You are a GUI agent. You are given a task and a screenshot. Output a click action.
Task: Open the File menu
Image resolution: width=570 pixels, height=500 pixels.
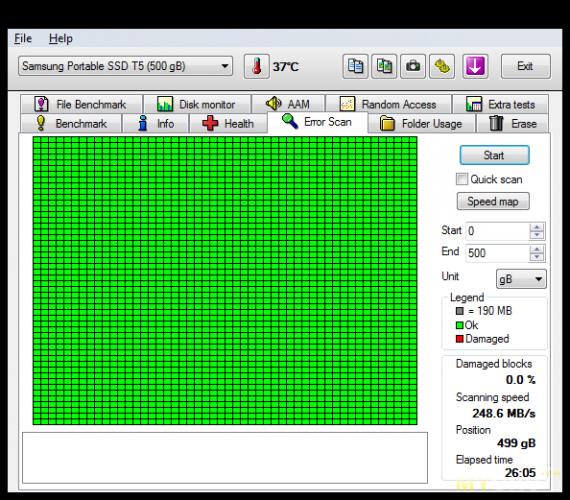(x=23, y=39)
